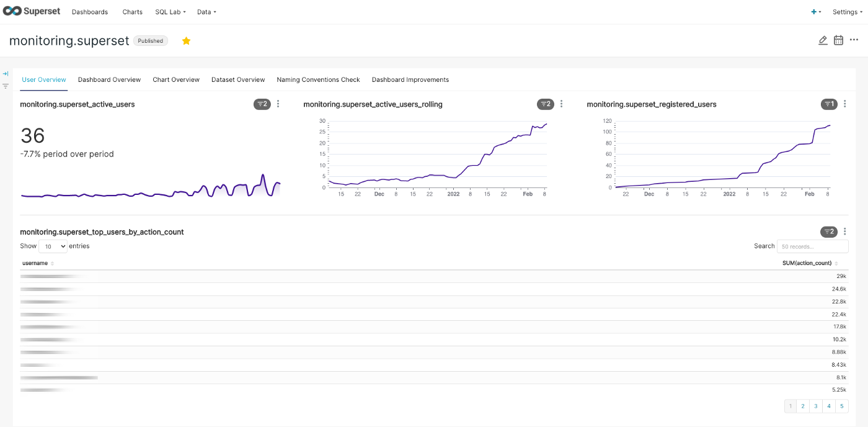This screenshot has height=427, width=868.
Task: Click the edit dashboard pencil icon
Action: pyautogui.click(x=823, y=40)
